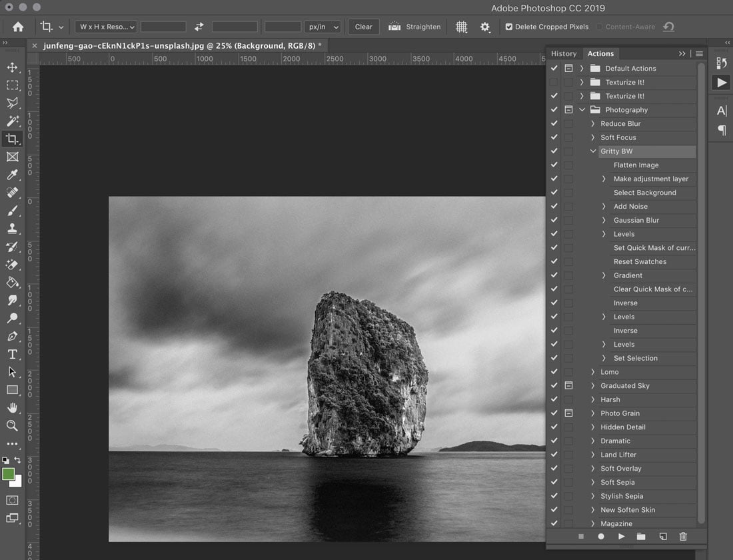733x560 pixels.
Task: Go to the Home screen
Action: coord(18,27)
